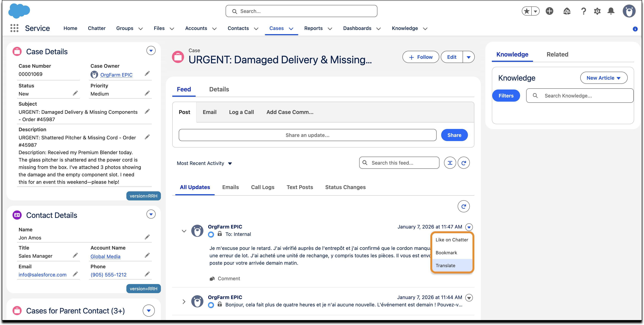Click the Edit case button
Image resolution: width=644 pixels, height=325 pixels.
pyautogui.click(x=451, y=57)
